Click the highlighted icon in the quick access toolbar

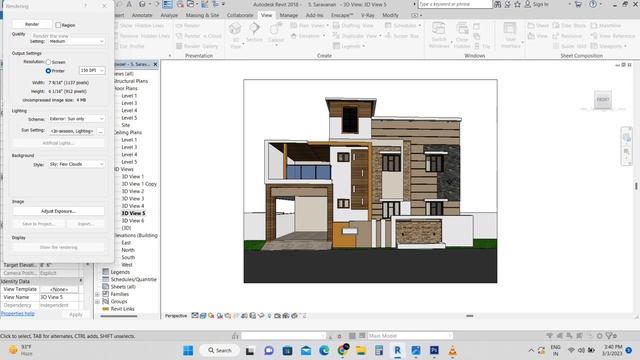(167, 4)
